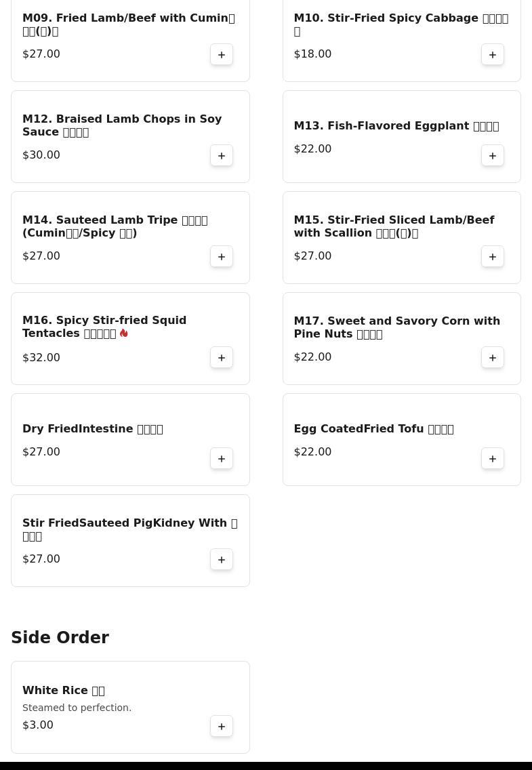Screen dimensions: 532x770
Task: Add M14 Sauteed Lamb Tripe item
Action: pyautogui.click(x=222, y=256)
